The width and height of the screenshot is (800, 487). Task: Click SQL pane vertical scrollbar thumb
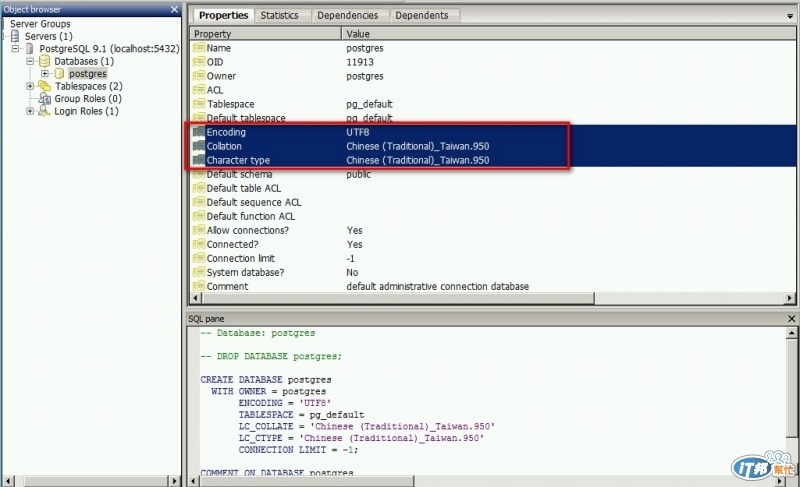(x=791, y=389)
